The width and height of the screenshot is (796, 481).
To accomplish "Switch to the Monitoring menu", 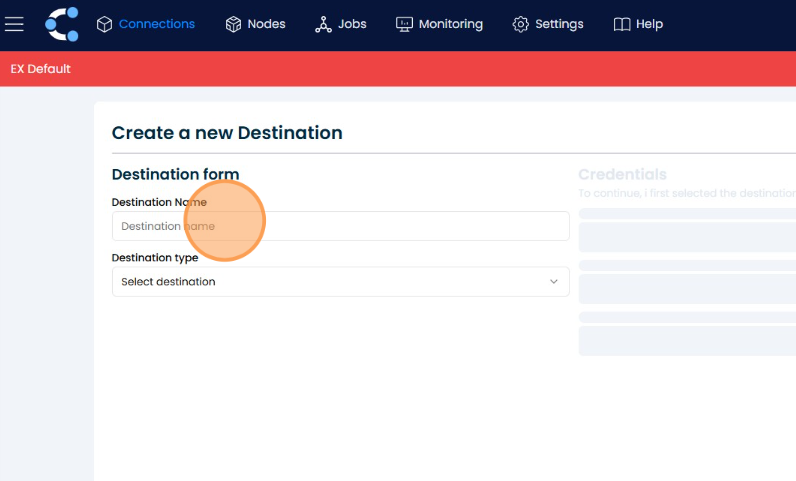I will 451,24.
